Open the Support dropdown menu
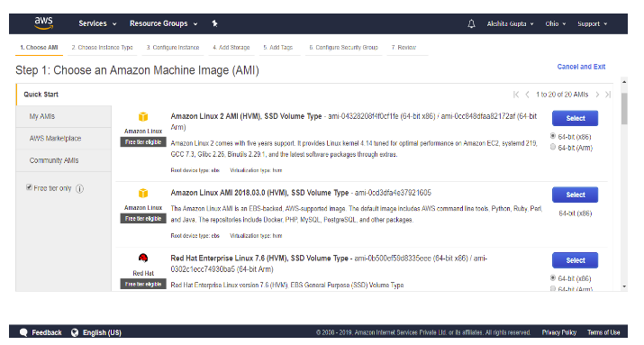The width and height of the screenshot is (644, 345). [x=593, y=23]
